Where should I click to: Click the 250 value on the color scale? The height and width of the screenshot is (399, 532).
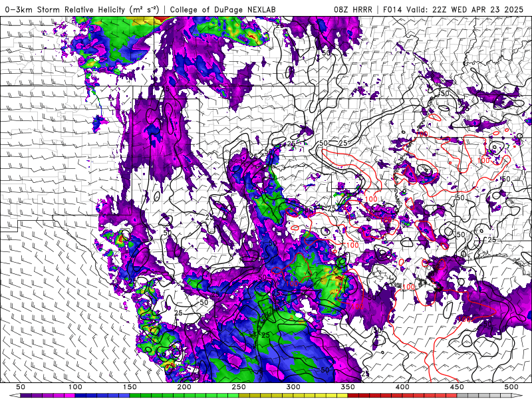(x=239, y=387)
